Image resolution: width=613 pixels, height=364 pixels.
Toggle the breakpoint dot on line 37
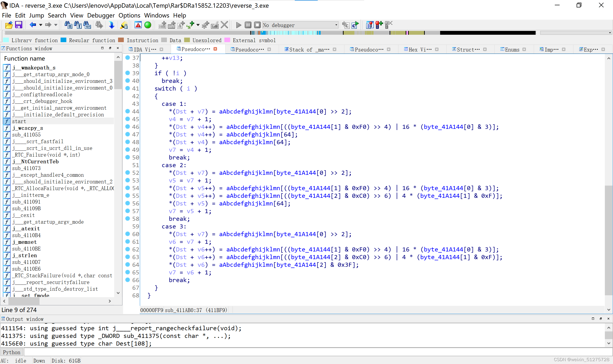[x=127, y=58]
